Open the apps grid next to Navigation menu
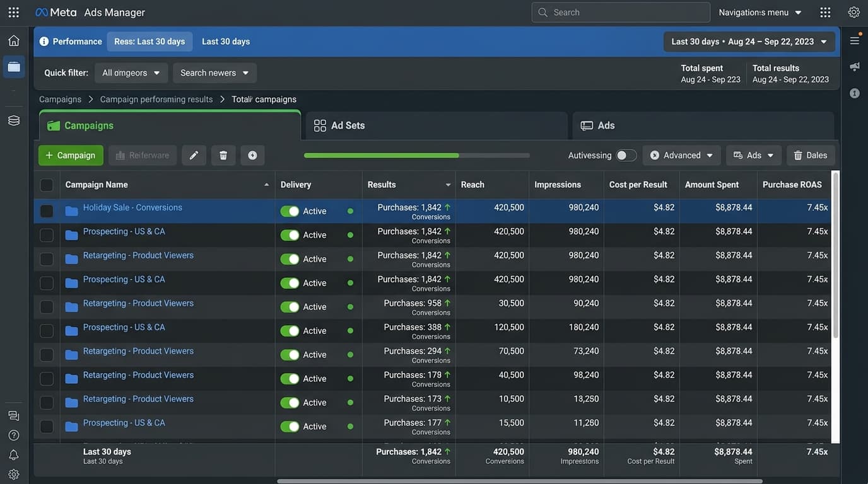Viewport: 868px width, 484px height. [x=825, y=12]
